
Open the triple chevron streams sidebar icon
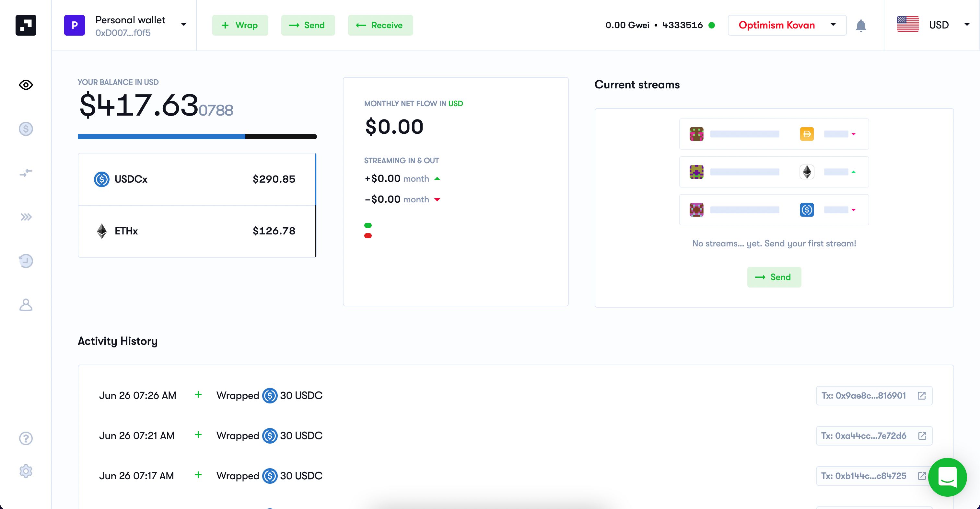pyautogui.click(x=26, y=217)
